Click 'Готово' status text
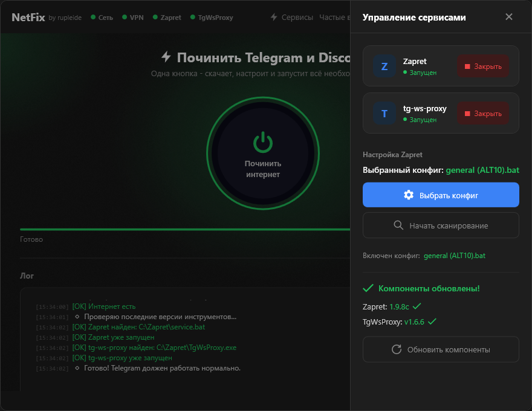This screenshot has height=411, width=532. point(31,239)
